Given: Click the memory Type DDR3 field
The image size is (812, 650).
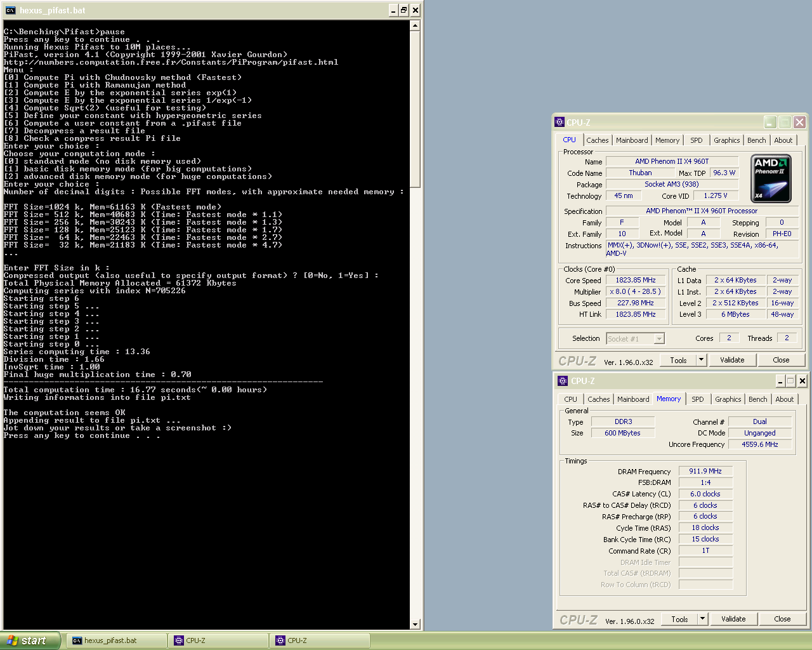Looking at the screenshot, I should coord(623,421).
